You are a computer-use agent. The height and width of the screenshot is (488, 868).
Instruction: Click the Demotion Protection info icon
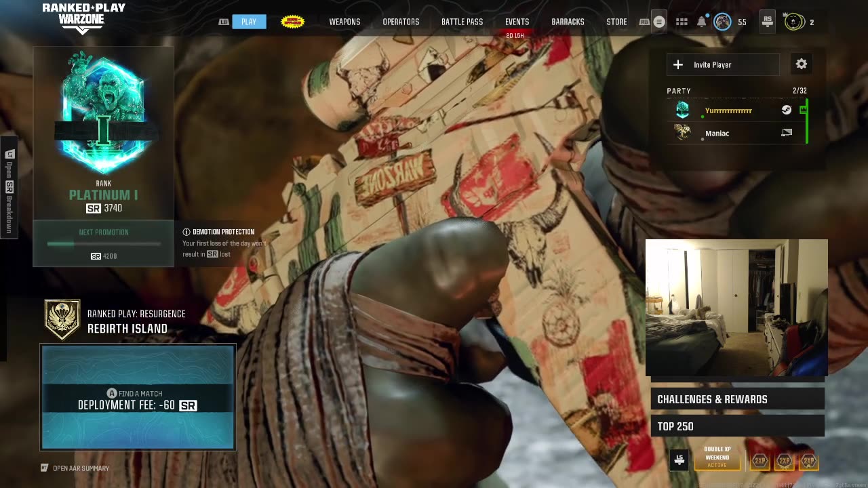186,232
